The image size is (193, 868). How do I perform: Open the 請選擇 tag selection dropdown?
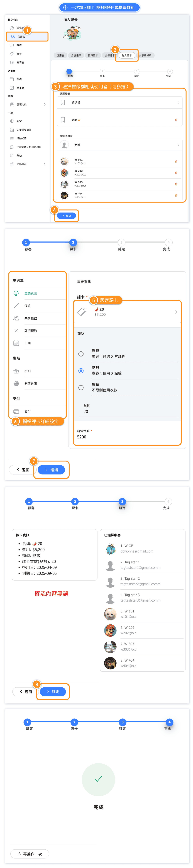point(120,102)
